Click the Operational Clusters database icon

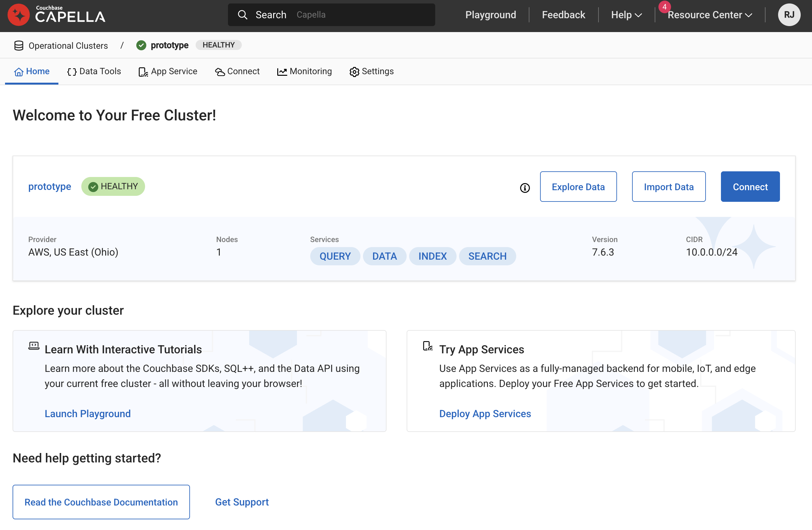click(x=19, y=45)
